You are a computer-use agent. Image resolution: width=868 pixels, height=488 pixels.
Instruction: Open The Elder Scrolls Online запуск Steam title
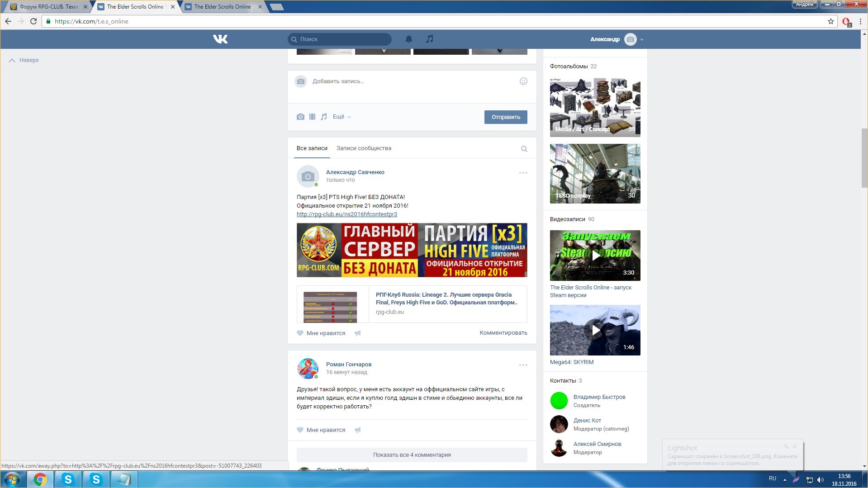(591, 291)
